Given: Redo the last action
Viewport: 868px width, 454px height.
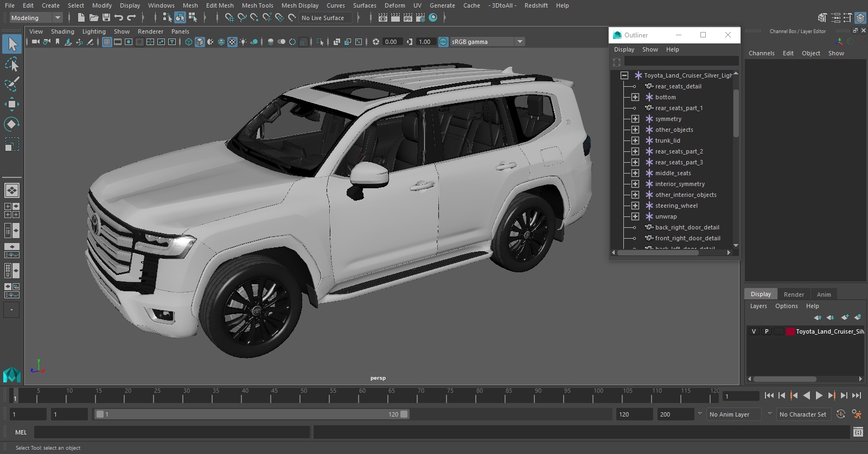Looking at the screenshot, I should click(131, 18).
